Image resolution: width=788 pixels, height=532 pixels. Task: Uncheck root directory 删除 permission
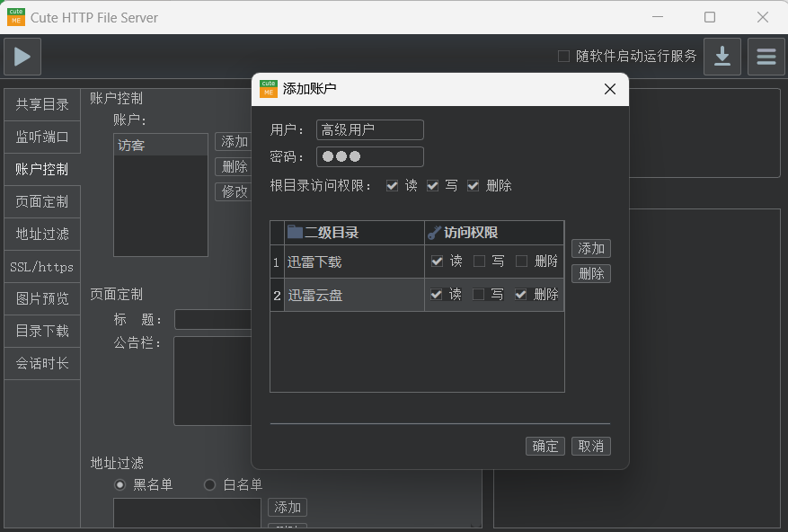473,185
